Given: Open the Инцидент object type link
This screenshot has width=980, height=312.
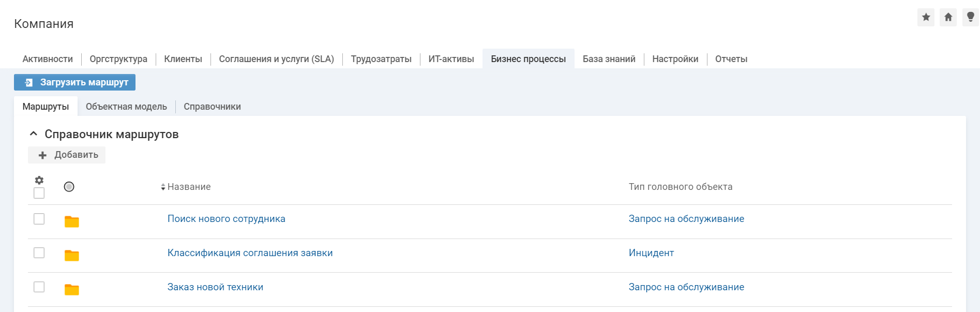Looking at the screenshot, I should pos(651,253).
